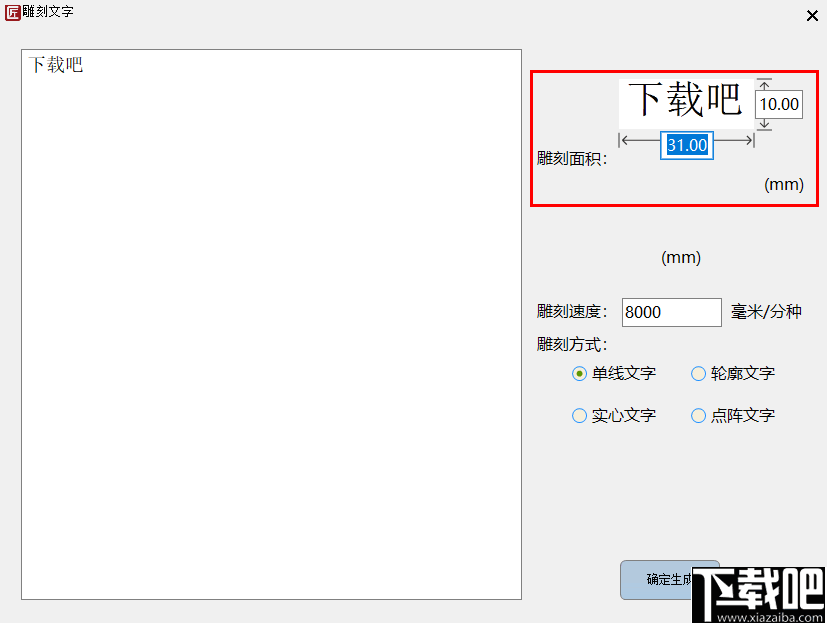Enable 点阵文字 engraving mode
This screenshot has width=827, height=623.
coord(698,415)
